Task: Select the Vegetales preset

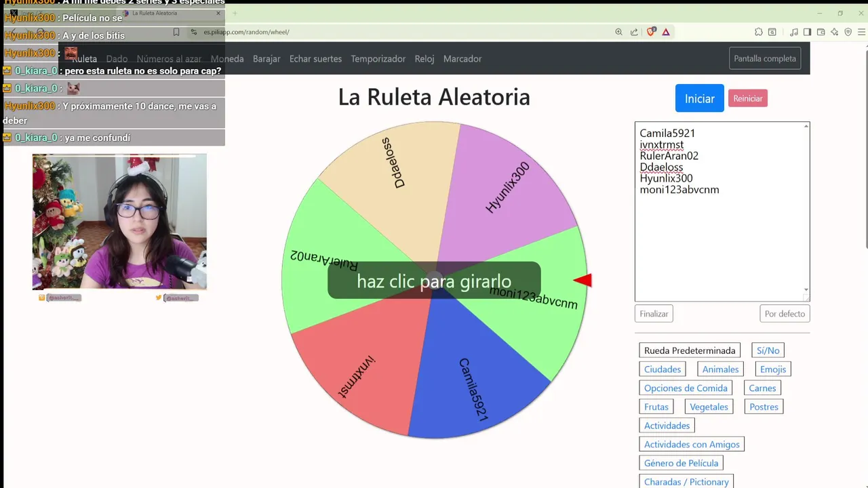Action: (x=709, y=407)
